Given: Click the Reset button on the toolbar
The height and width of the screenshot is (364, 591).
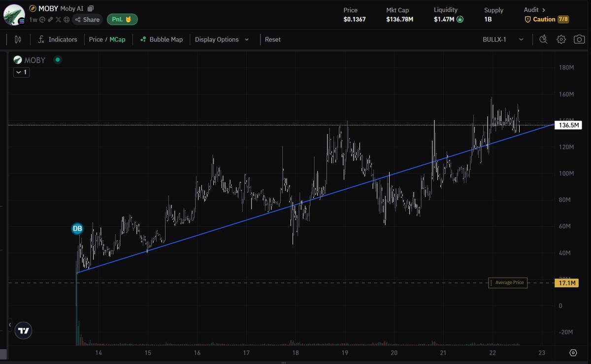Looking at the screenshot, I should [272, 39].
